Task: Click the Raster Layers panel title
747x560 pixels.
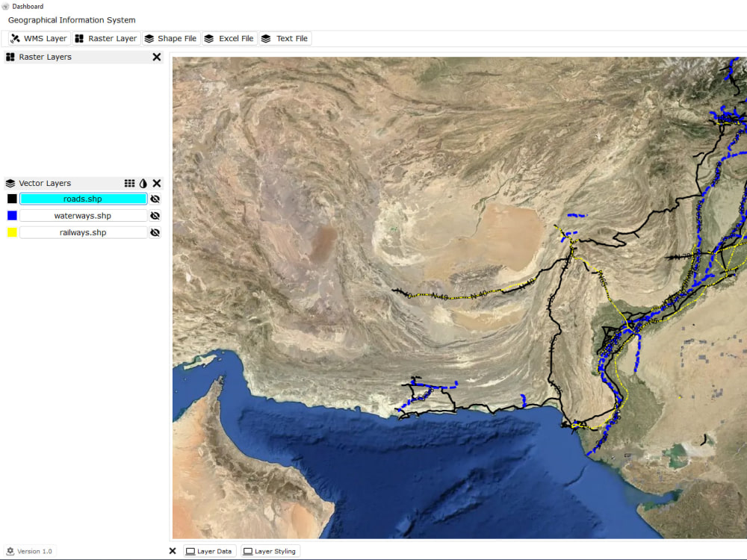Action: pos(46,57)
